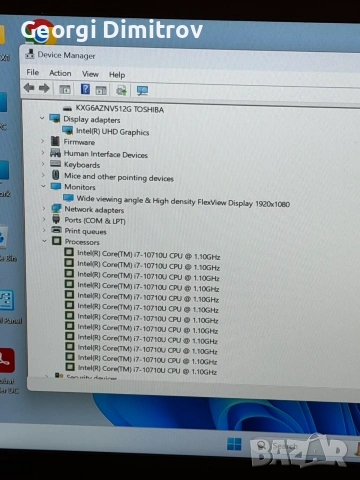
Task: Select the first i7-10710U processor entry
Action: tap(148, 255)
